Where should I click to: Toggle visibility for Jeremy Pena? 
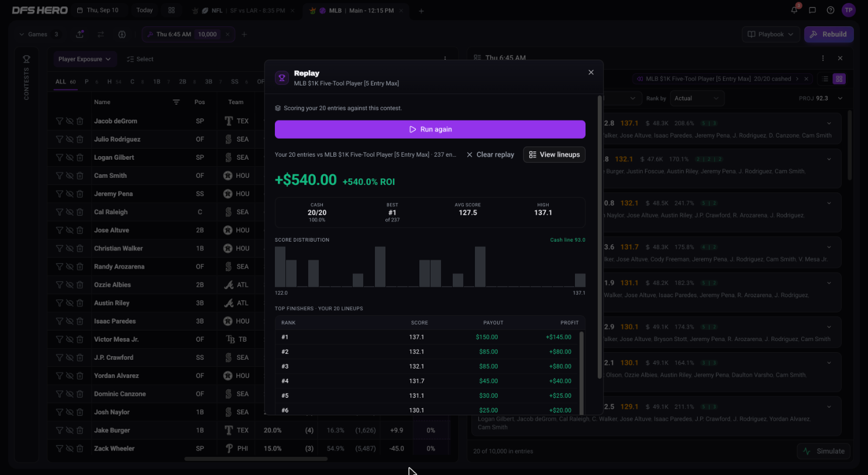coord(70,194)
